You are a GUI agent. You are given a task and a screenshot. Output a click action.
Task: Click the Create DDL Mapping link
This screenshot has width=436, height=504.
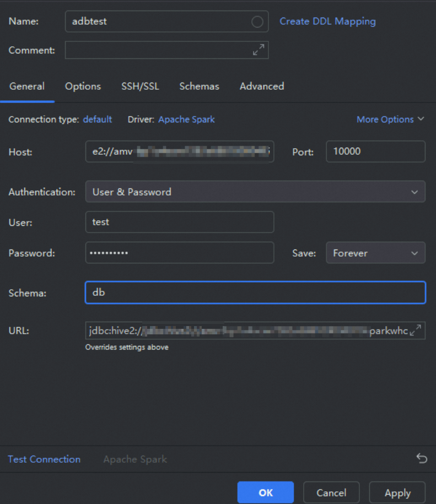[327, 21]
